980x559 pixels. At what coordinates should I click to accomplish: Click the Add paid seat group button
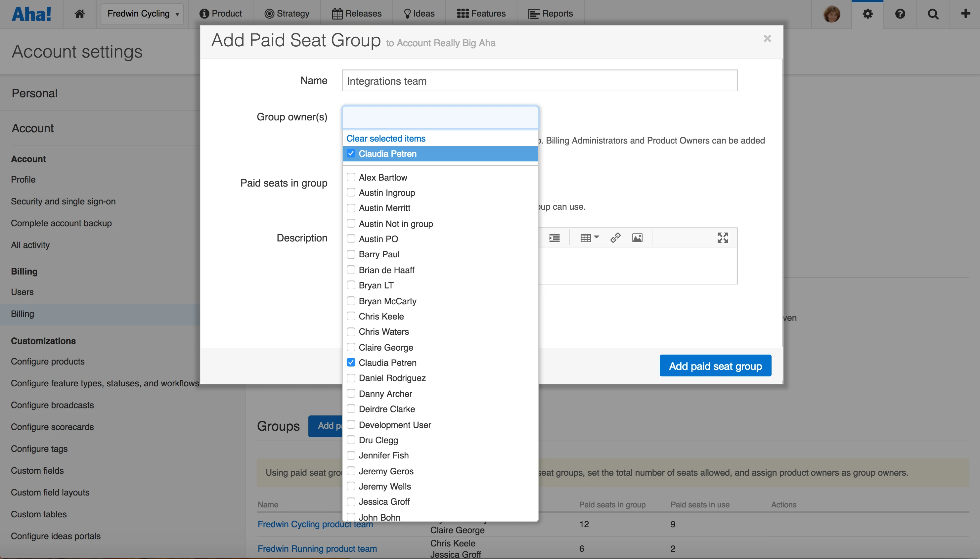(x=715, y=366)
